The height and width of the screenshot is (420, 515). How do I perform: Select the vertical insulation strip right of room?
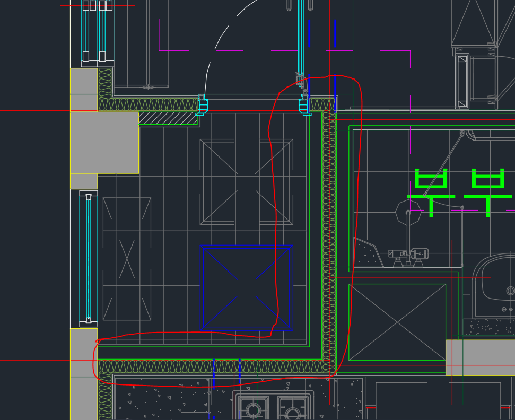click(x=329, y=239)
